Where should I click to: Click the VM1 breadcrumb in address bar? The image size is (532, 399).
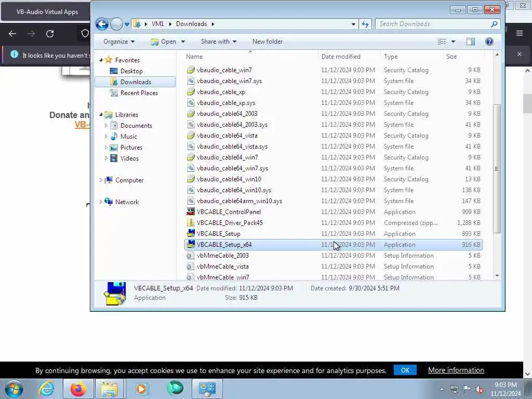(157, 24)
